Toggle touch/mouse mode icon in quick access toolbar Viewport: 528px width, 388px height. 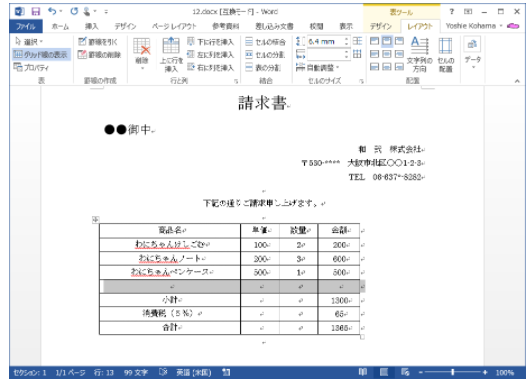point(87,12)
